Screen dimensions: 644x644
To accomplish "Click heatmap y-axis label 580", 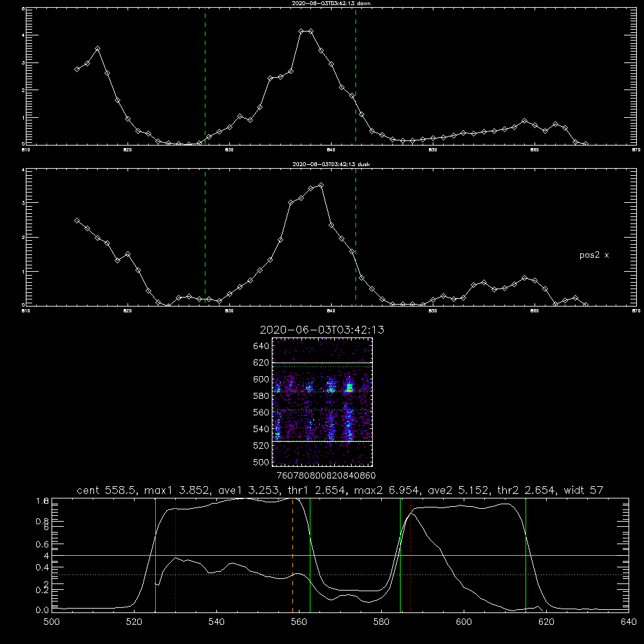I will point(261,396).
